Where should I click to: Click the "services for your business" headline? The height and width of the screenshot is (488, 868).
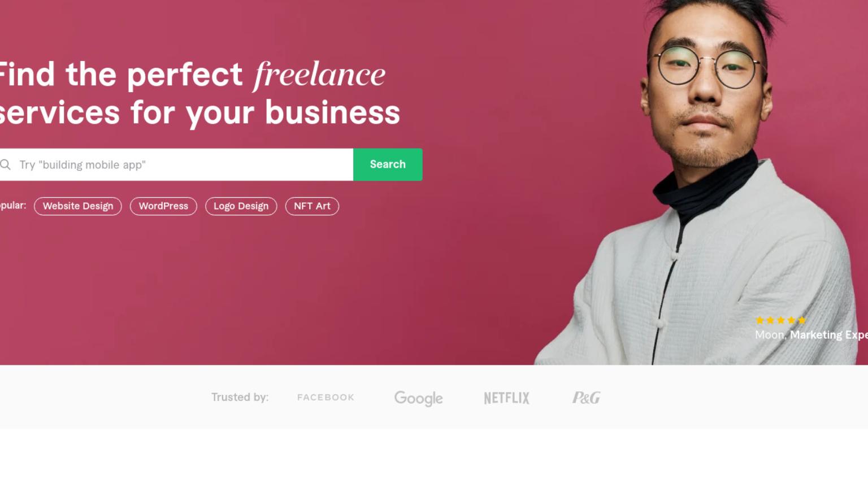click(x=200, y=113)
